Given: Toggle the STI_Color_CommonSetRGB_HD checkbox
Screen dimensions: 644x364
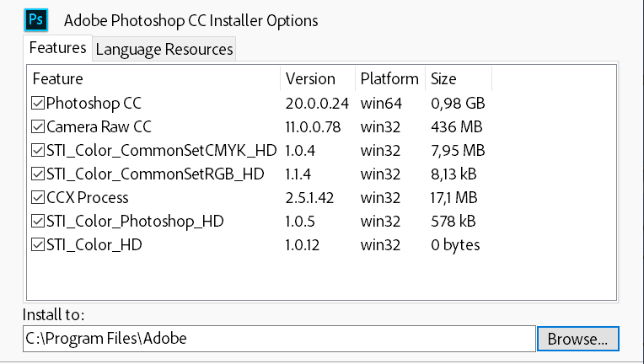Looking at the screenshot, I should pos(38,174).
